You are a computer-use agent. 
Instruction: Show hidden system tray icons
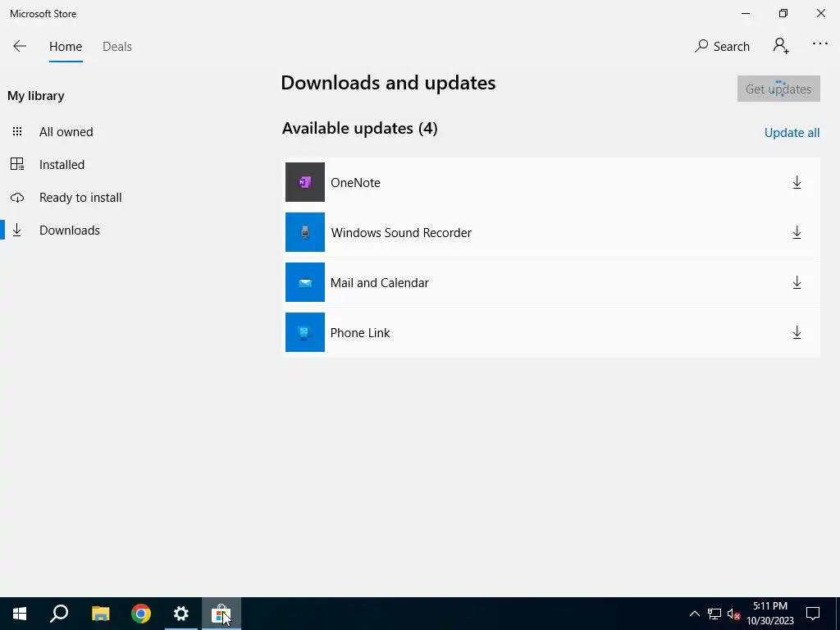(x=694, y=614)
